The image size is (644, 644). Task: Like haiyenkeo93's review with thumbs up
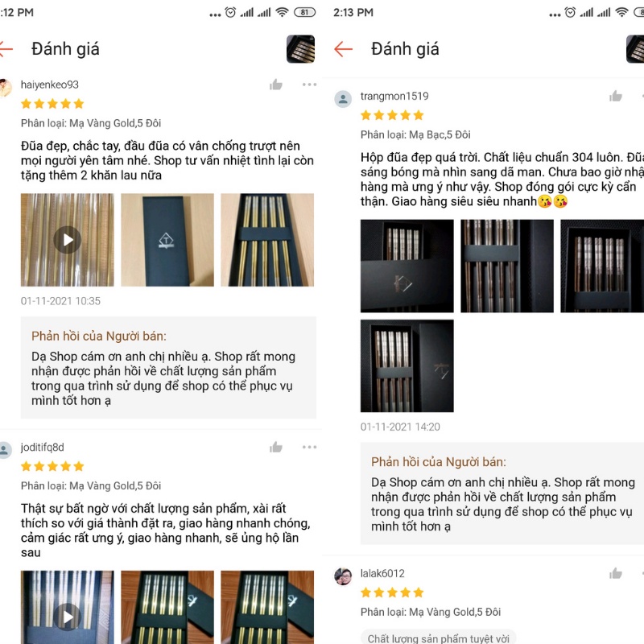(x=276, y=85)
